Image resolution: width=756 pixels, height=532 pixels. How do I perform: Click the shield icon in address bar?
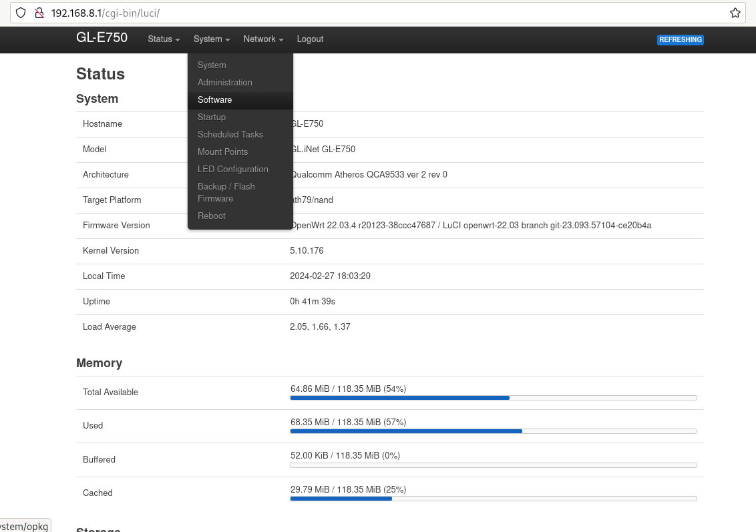pyautogui.click(x=21, y=13)
